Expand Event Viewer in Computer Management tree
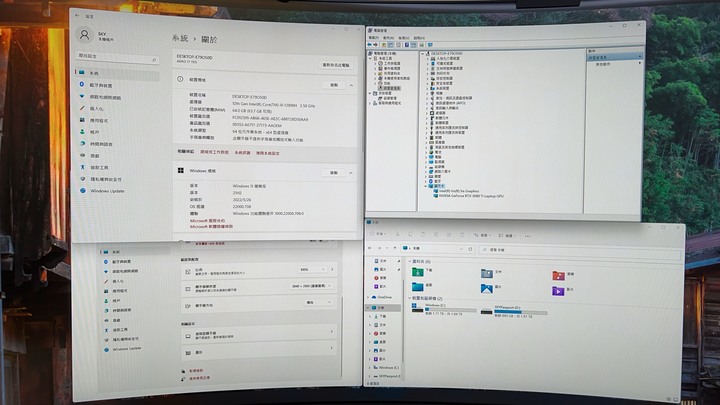720x405 pixels. tap(375, 68)
